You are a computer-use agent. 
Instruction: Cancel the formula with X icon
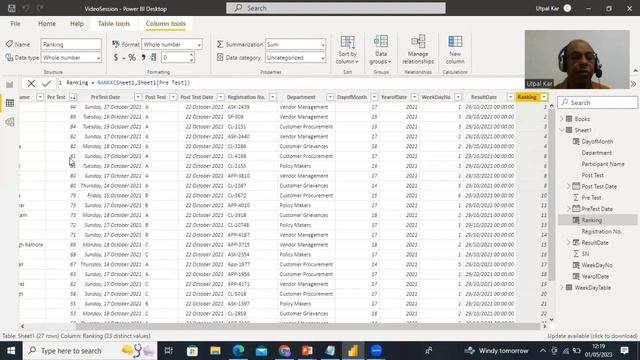click(x=31, y=83)
